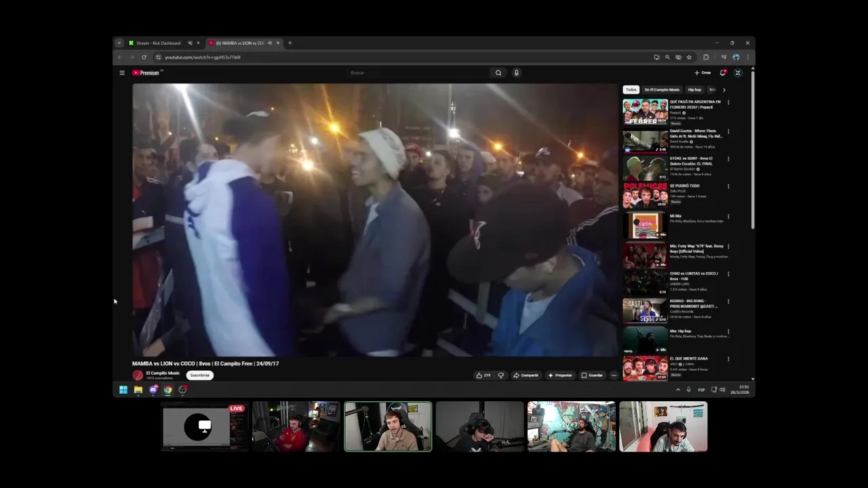
Task: Open El Campito Music channel avatar
Action: tap(138, 375)
